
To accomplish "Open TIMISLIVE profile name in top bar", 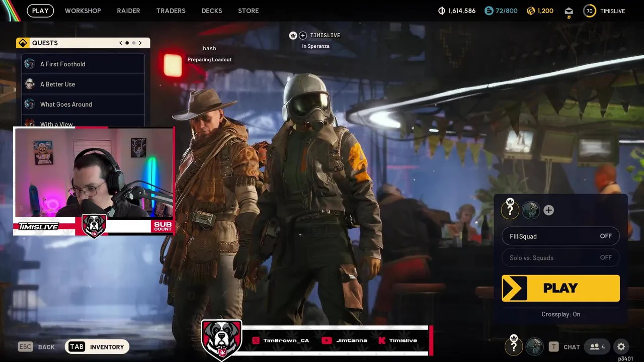I will (x=613, y=11).
